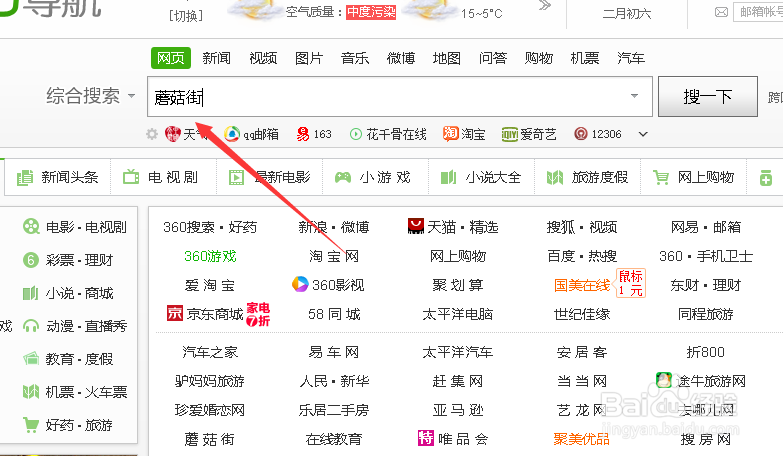The width and height of the screenshot is (783, 456).
Task: Open the settings gear below search box
Action: (152, 134)
